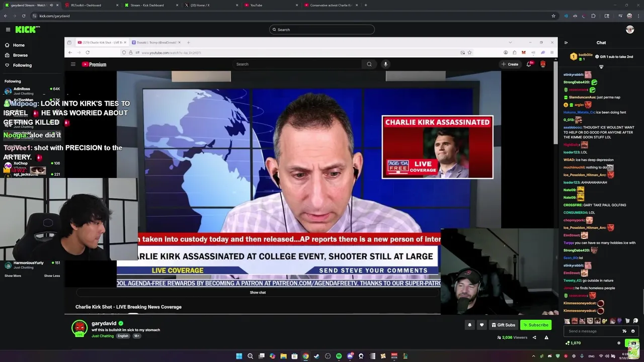Expand pinned Gift 1 sub chat banner
Screen dimensions: 644x362
tap(601, 66)
